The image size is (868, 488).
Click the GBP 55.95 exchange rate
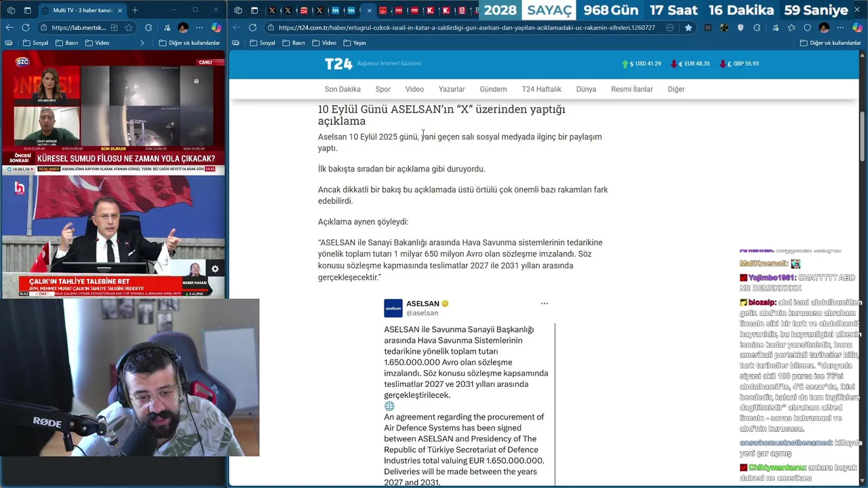[x=739, y=64]
